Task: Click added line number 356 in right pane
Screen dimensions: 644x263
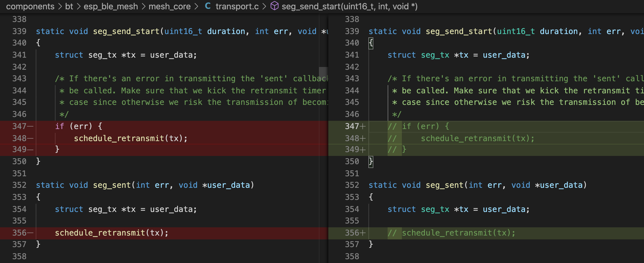Action: click(352, 233)
